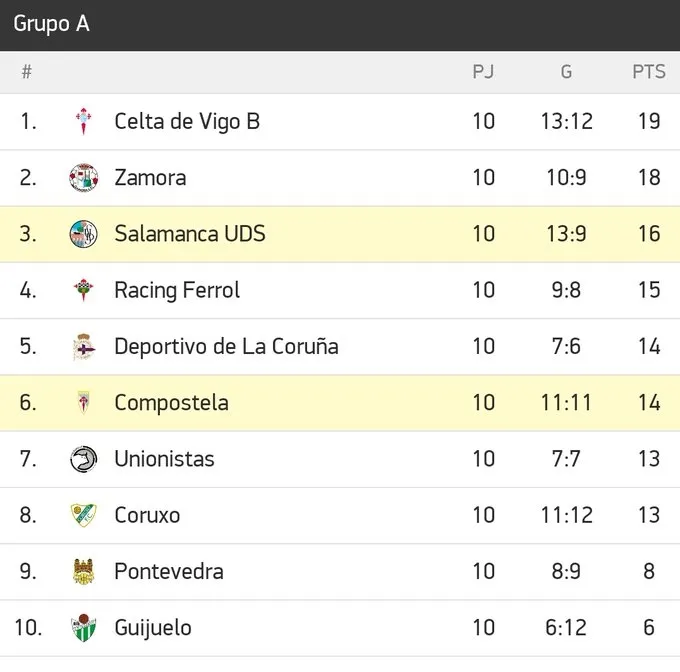Click the Zamora club crest
This screenshot has height=672, width=680.
(84, 178)
